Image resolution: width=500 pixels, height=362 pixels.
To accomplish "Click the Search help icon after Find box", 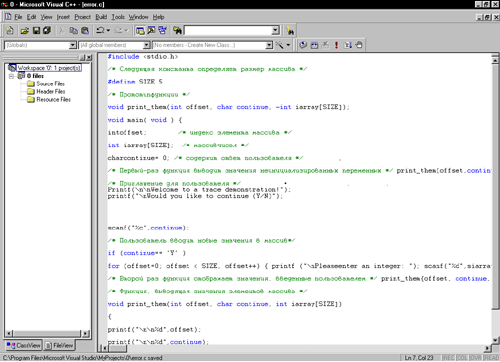I will (290, 31).
